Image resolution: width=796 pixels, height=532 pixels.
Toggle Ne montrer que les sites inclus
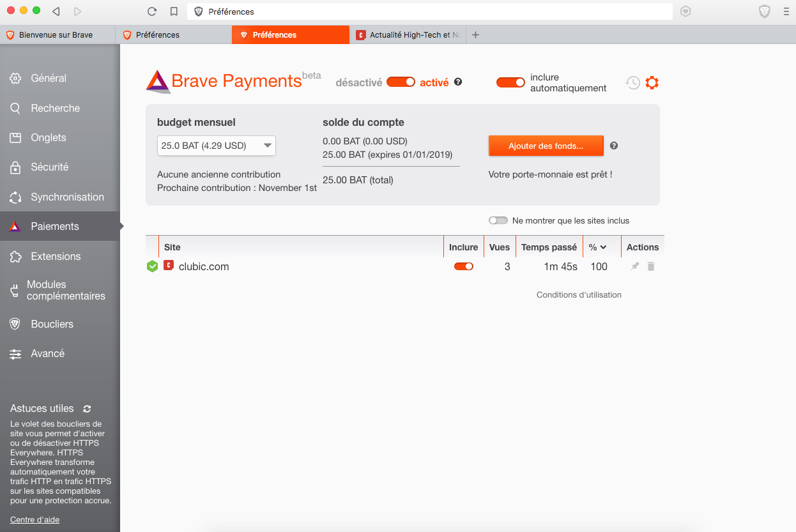coord(498,220)
